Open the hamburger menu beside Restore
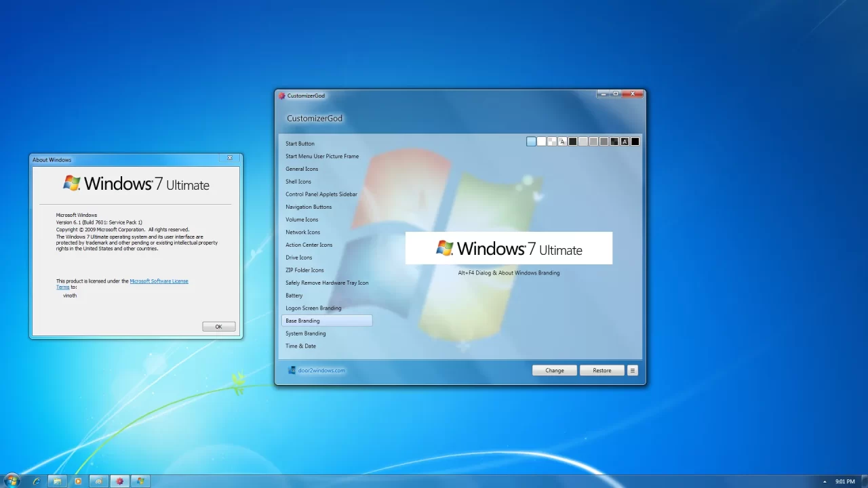This screenshot has width=868, height=488. [x=632, y=370]
